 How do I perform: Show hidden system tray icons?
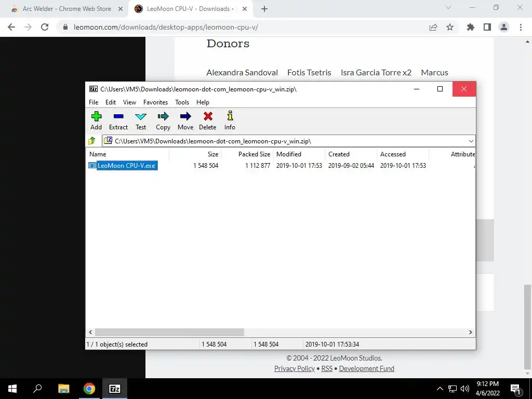(440, 389)
